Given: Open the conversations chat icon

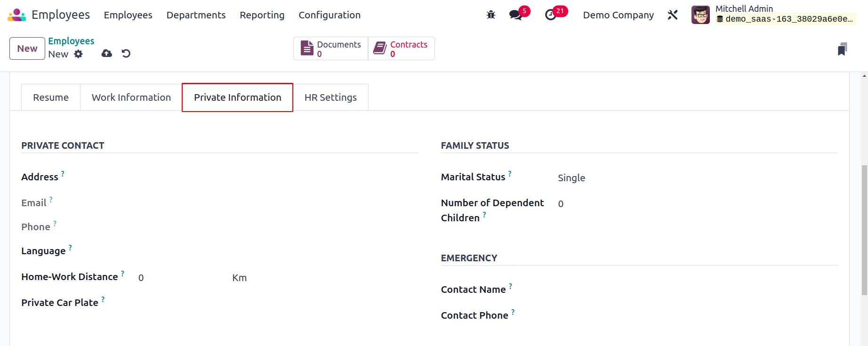Looking at the screenshot, I should tap(516, 15).
